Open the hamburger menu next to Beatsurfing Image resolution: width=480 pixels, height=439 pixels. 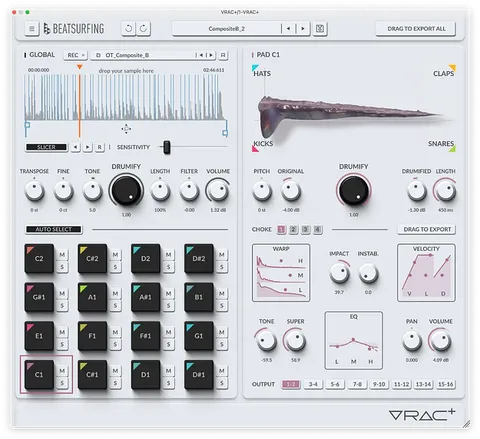(32, 29)
